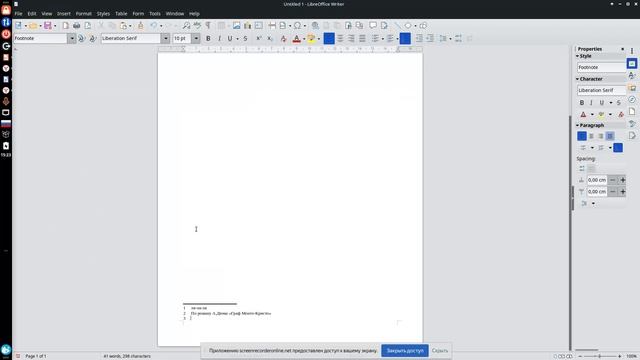The height and width of the screenshot is (360, 640).
Task: Click the Insert Image icon
Action: pos(236,26)
